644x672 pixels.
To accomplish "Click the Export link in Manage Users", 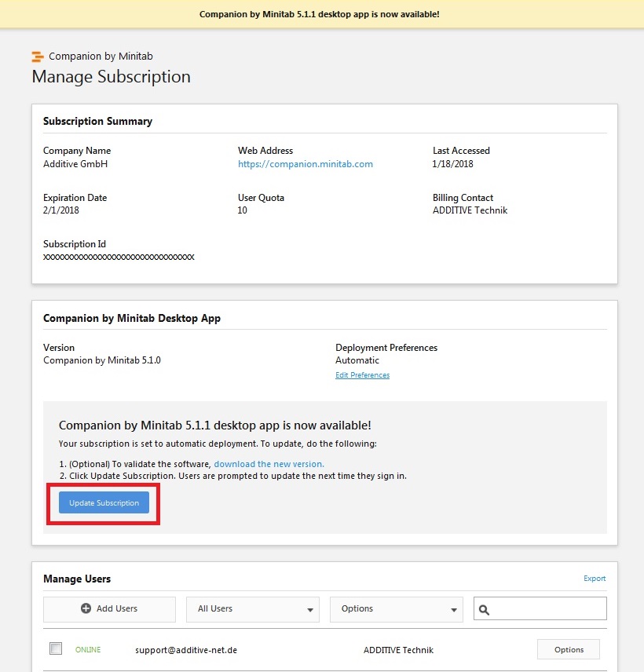I will point(595,578).
